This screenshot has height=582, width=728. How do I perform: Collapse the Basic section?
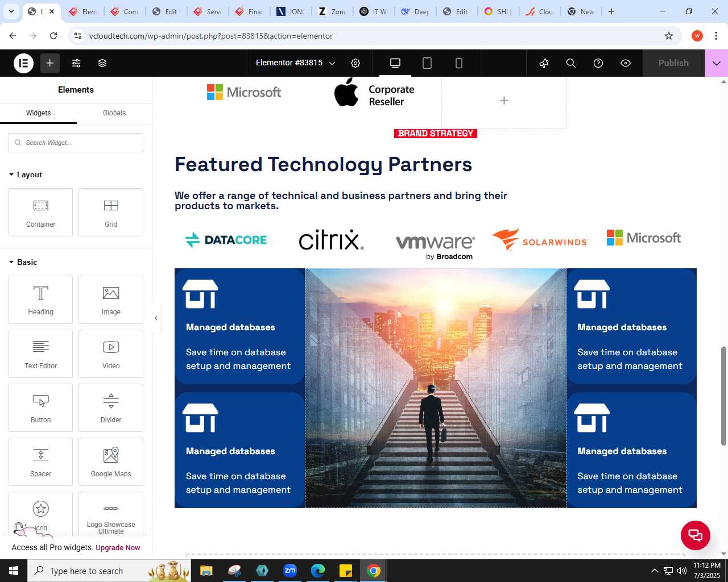coord(23,262)
